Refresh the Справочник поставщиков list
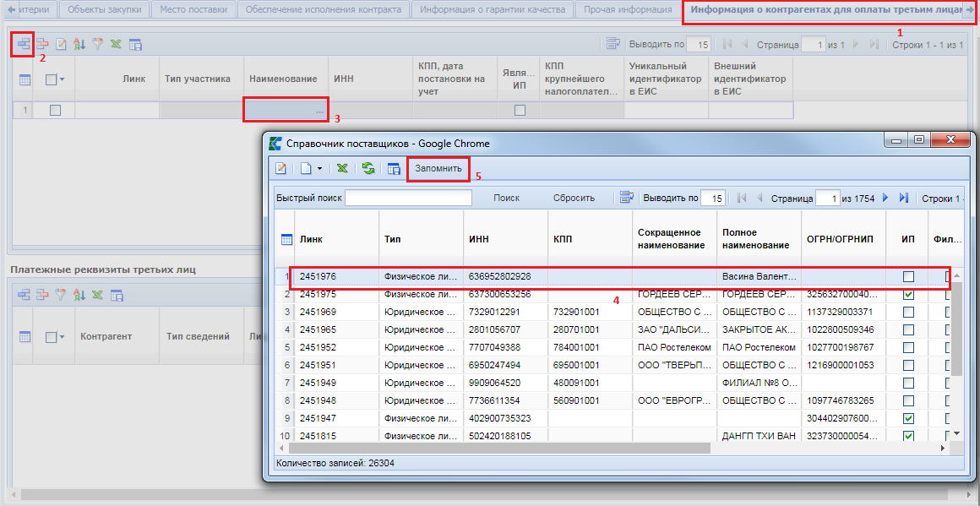Viewport: 980px width, 506px height. [368, 168]
